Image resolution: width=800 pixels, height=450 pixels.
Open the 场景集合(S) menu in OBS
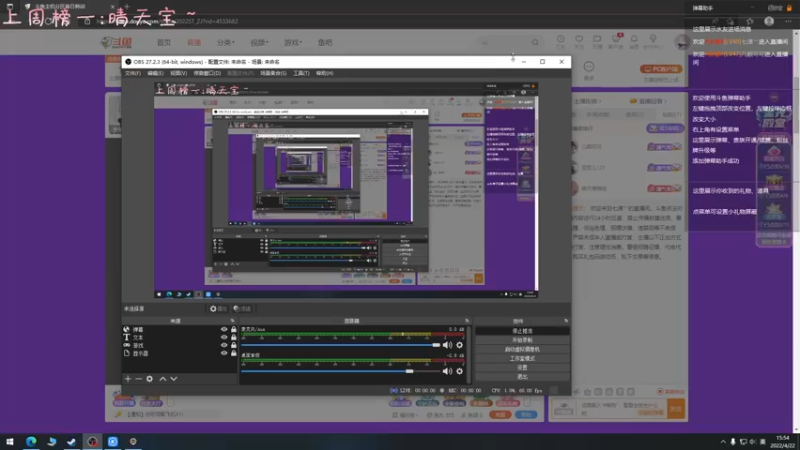(x=273, y=73)
